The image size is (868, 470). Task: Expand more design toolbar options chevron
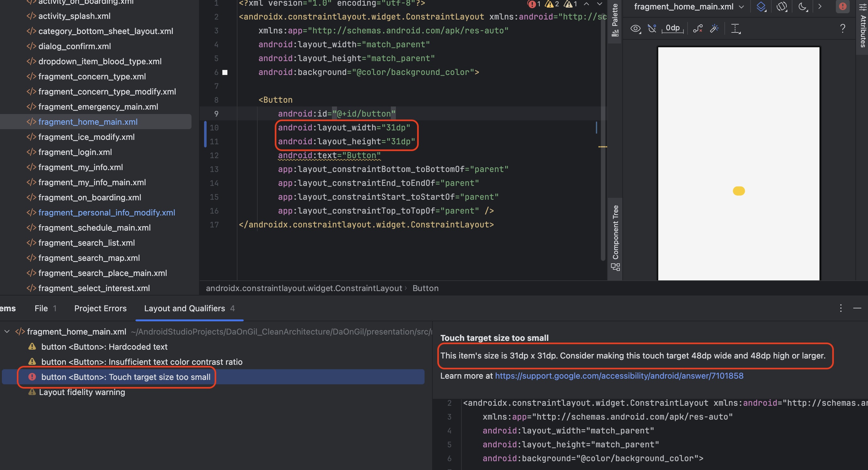(820, 7)
